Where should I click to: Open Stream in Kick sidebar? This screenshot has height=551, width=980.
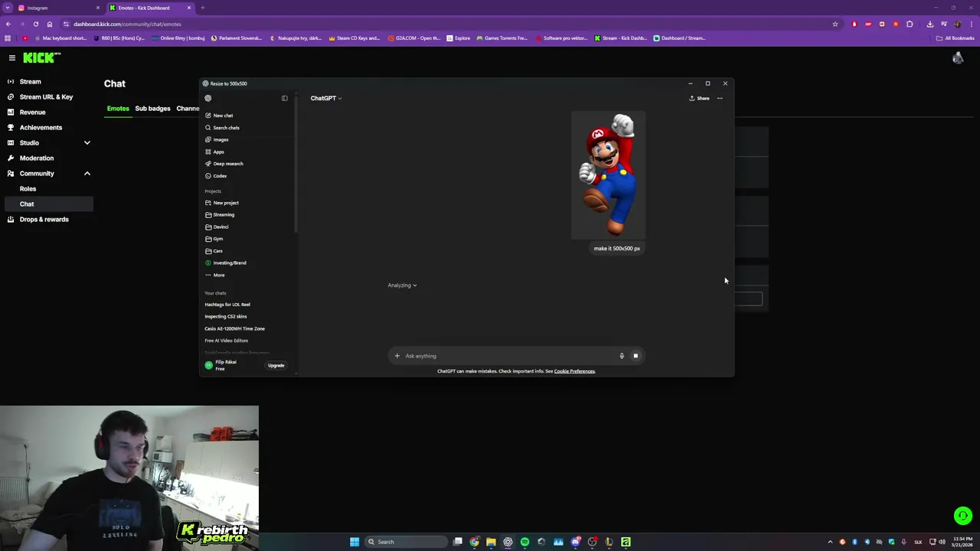click(x=31, y=81)
